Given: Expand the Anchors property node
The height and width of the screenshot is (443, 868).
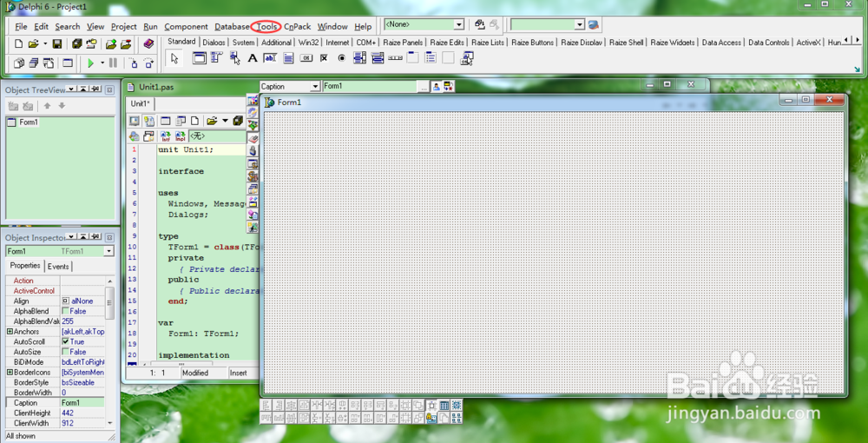Looking at the screenshot, I should (x=10, y=332).
